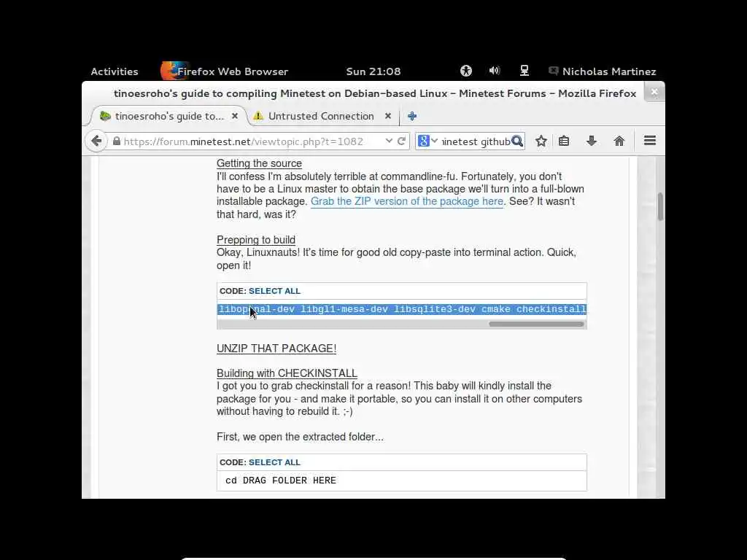Click SELECT ALL above cd DRAG FOLDER HERE

pyautogui.click(x=274, y=462)
